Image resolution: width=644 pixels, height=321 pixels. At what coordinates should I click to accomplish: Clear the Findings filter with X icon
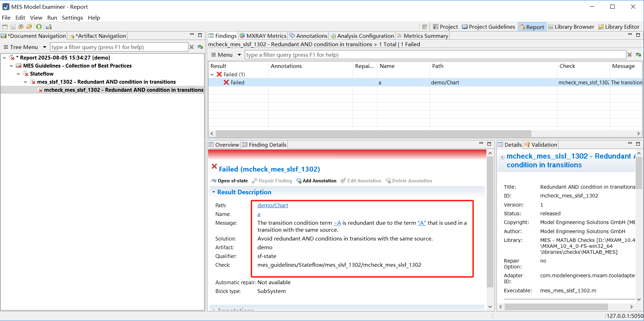pyautogui.click(x=630, y=55)
